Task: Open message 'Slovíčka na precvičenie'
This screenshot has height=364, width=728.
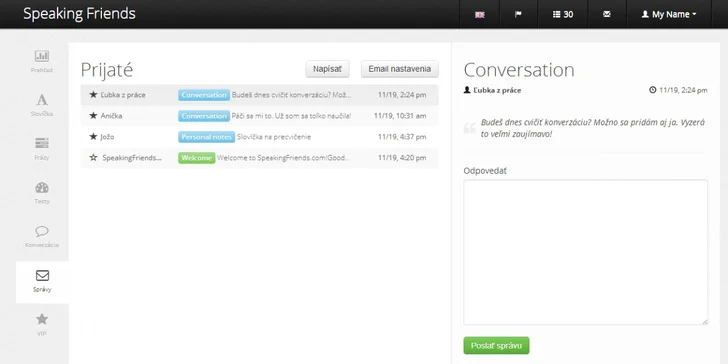Action: (274, 137)
